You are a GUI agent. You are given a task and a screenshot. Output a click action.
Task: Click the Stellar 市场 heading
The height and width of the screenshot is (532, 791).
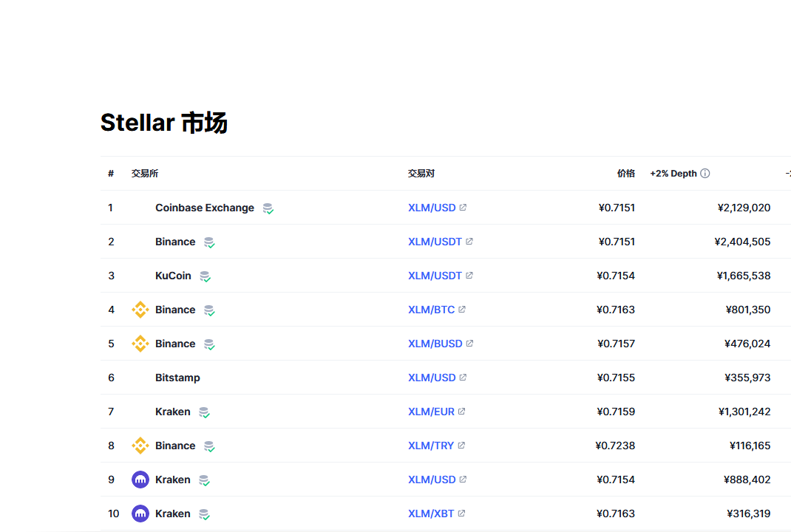(x=164, y=123)
